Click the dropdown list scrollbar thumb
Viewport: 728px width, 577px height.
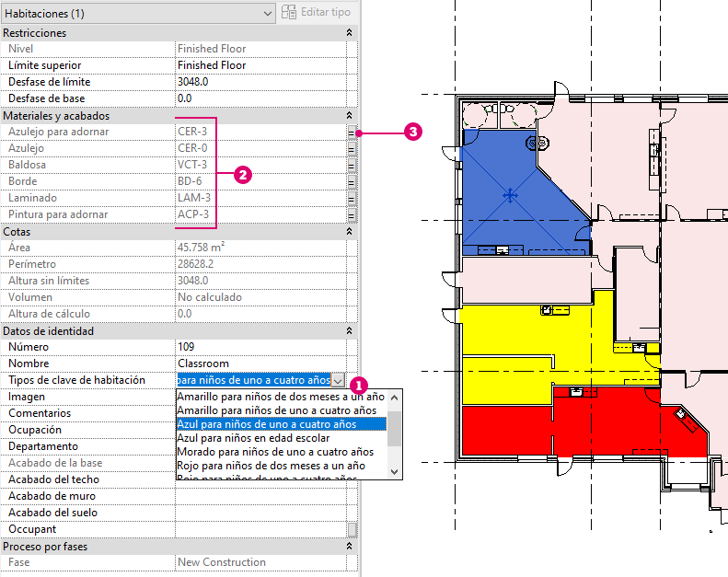click(394, 429)
